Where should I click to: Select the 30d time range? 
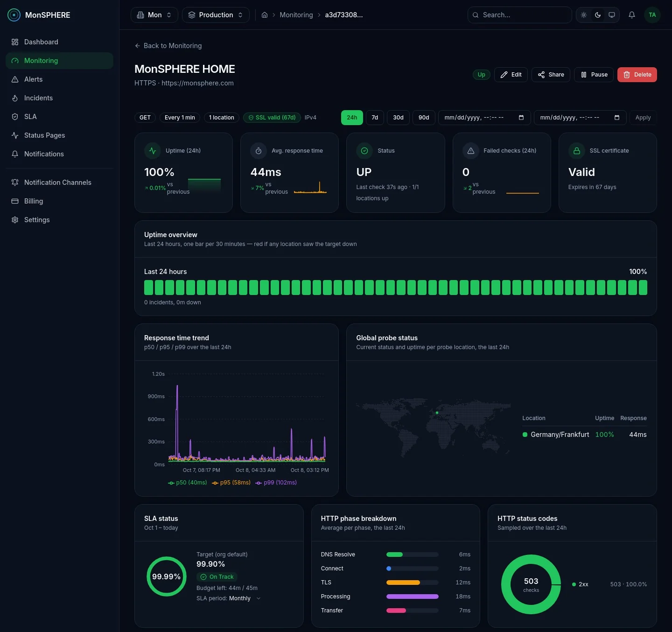[x=398, y=118]
